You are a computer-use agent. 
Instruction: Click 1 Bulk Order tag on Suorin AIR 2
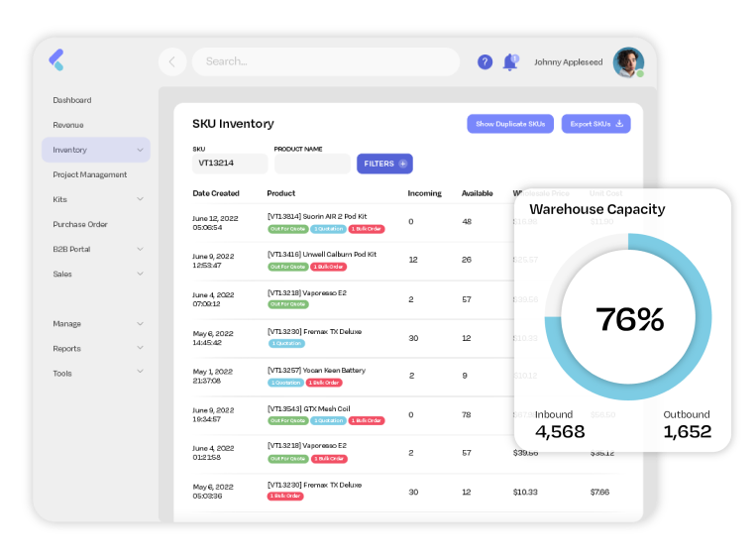click(367, 229)
